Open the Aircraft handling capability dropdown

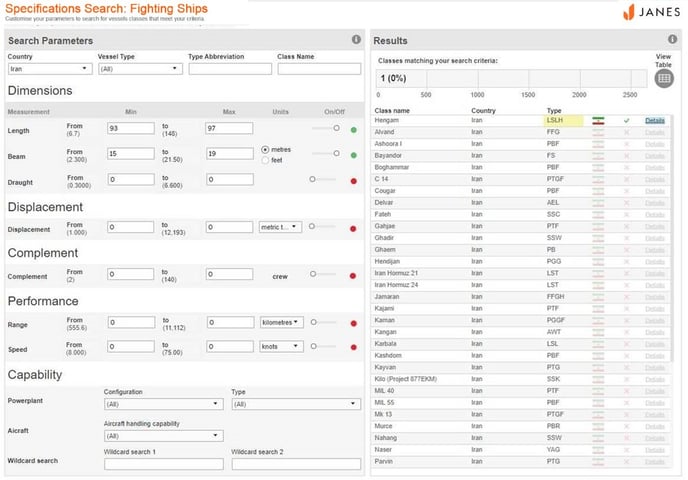pyautogui.click(x=163, y=436)
